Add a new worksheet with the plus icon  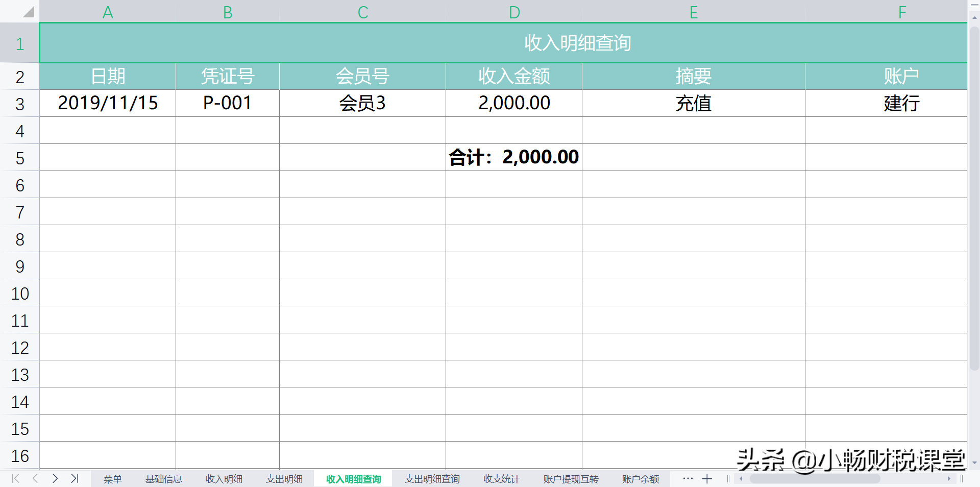(x=707, y=479)
